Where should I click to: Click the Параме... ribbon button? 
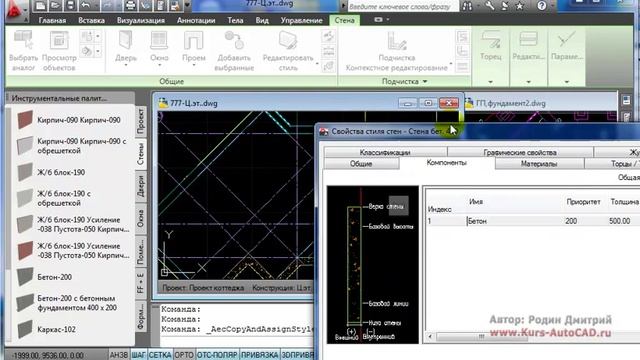coord(567,46)
